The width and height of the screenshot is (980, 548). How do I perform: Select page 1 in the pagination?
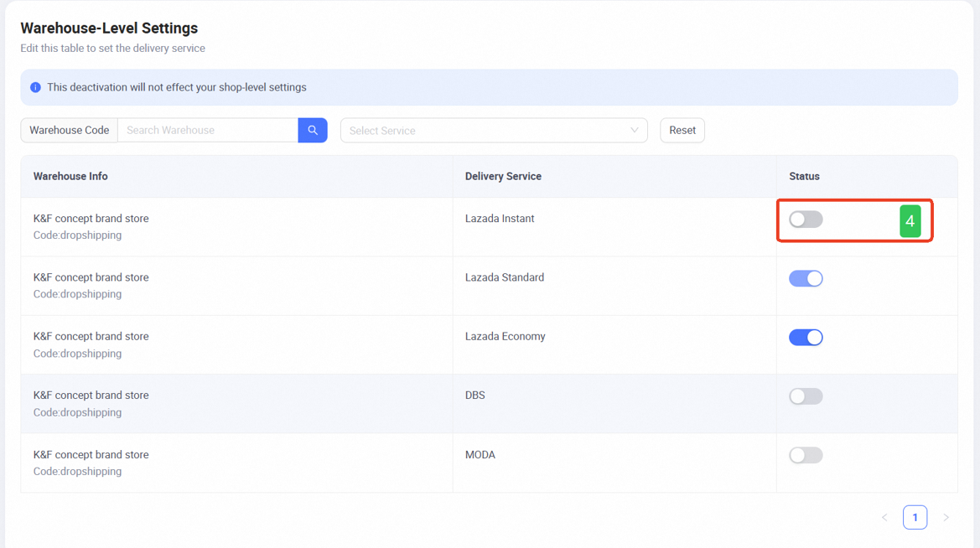coord(915,517)
